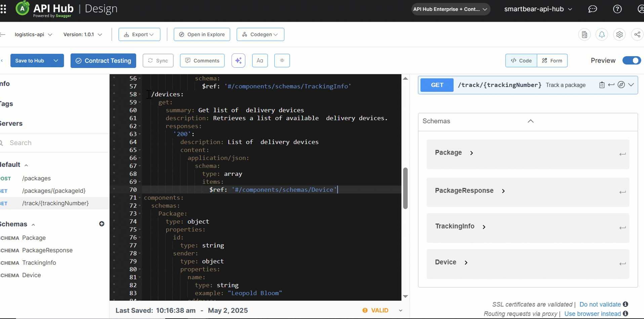
Task: Jump to definition arrow on GET track operation
Action: [611, 85]
